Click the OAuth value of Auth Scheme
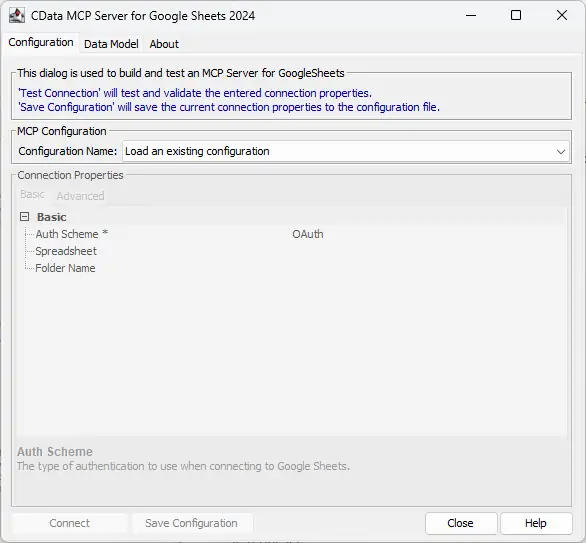The height and width of the screenshot is (543, 586). (308, 234)
